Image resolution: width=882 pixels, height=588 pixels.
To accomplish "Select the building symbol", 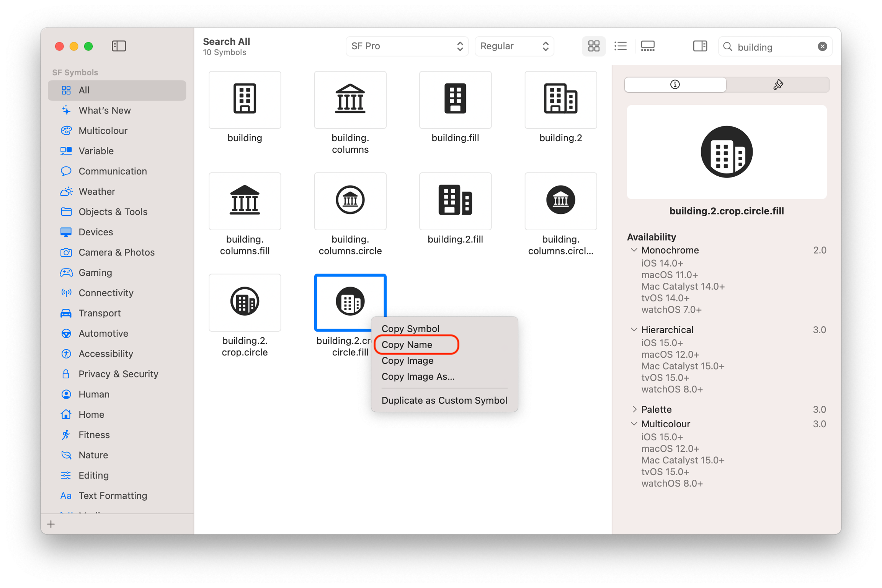I will 245,100.
